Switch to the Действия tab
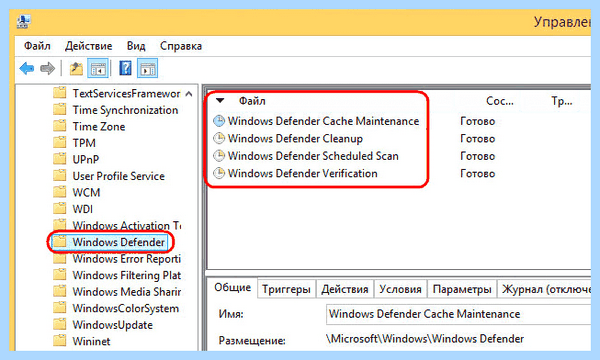 tap(345, 289)
